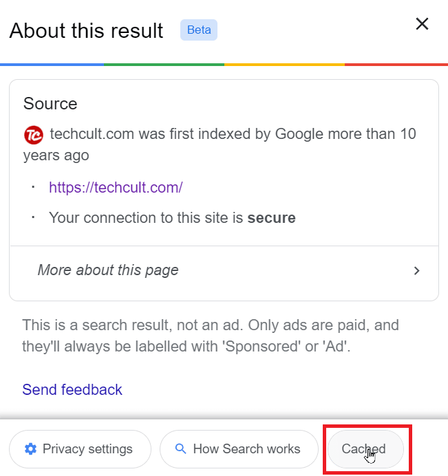Viewport: 448px width, 476px height.
Task: Close the About this result panel
Action: coord(422,23)
